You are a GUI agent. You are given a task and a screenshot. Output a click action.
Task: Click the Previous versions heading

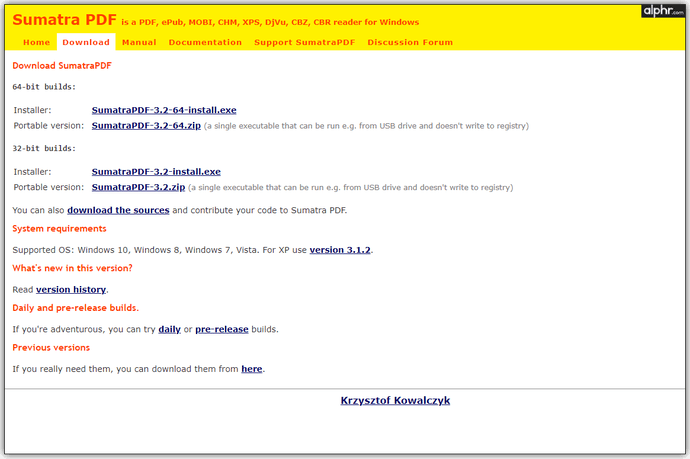[51, 348]
